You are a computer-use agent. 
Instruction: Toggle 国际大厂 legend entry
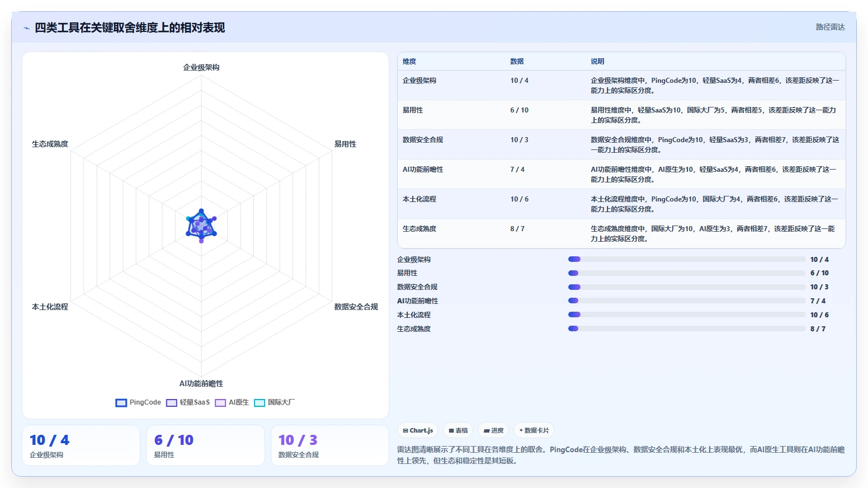[x=274, y=402]
